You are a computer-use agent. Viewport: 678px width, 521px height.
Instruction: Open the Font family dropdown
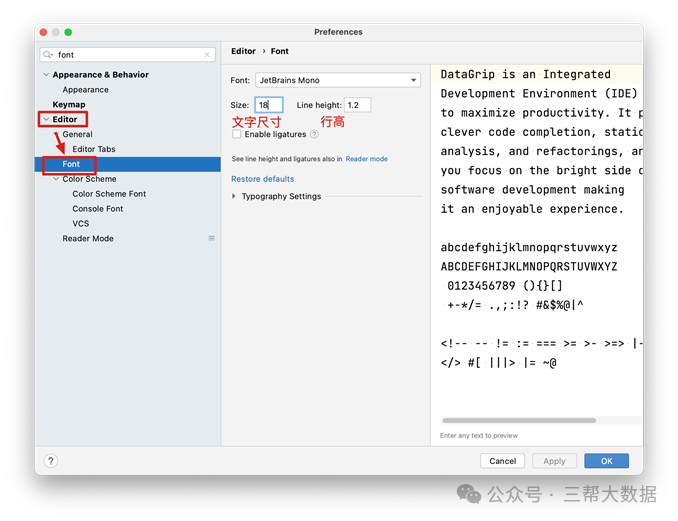(337, 80)
